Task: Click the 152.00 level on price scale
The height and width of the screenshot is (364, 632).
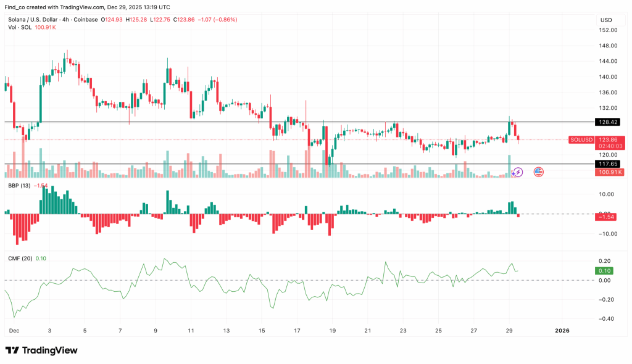Action: tap(608, 30)
